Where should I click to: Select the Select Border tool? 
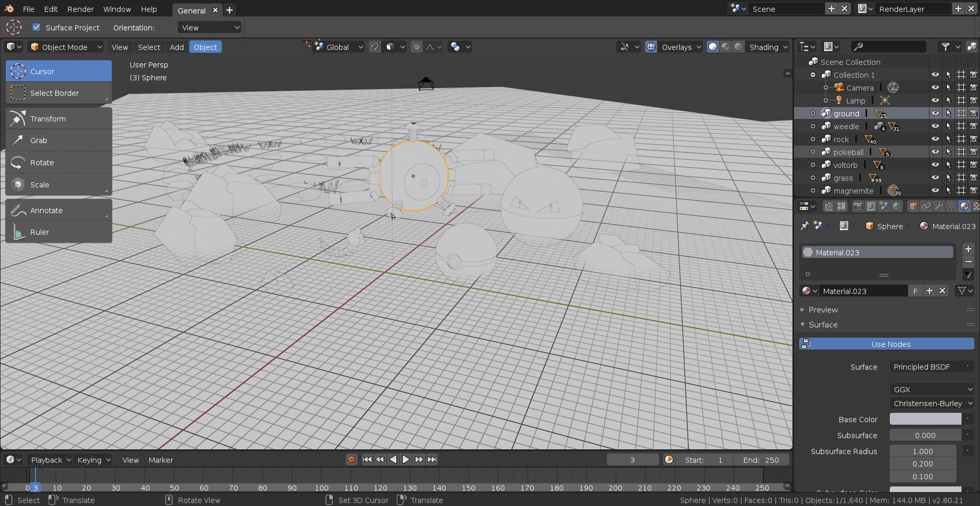tap(59, 93)
